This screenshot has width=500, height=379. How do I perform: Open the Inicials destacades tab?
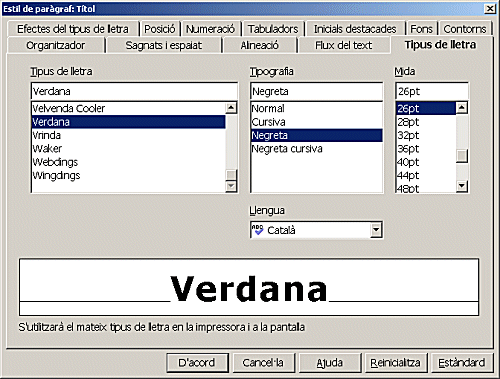pyautogui.click(x=355, y=29)
